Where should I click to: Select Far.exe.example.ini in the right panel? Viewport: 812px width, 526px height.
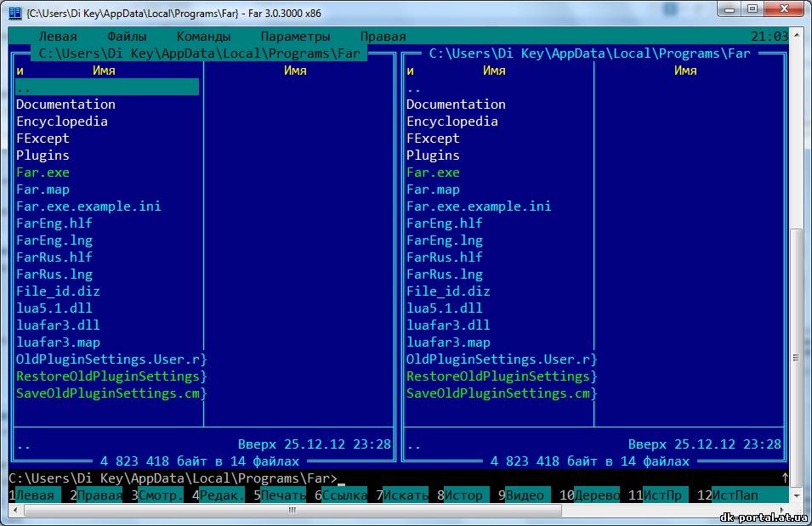[x=479, y=206]
